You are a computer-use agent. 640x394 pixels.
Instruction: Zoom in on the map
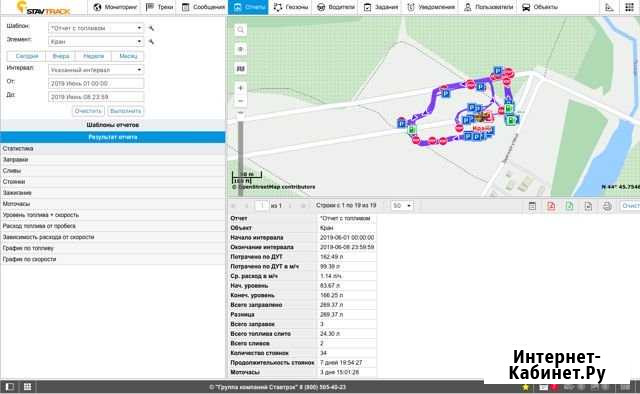241,88
